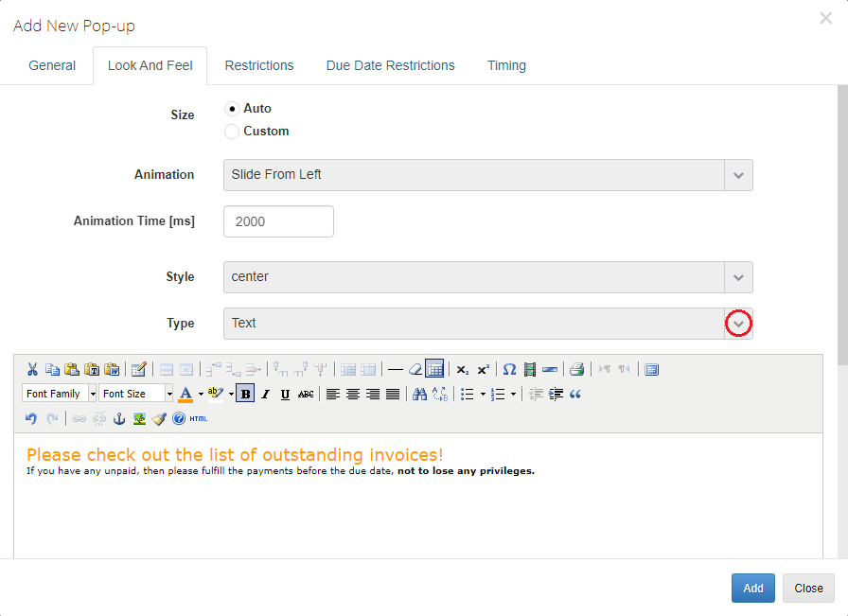Click the Copy icon in editor toolbar
Viewport: 848px width, 616px height.
click(x=52, y=369)
